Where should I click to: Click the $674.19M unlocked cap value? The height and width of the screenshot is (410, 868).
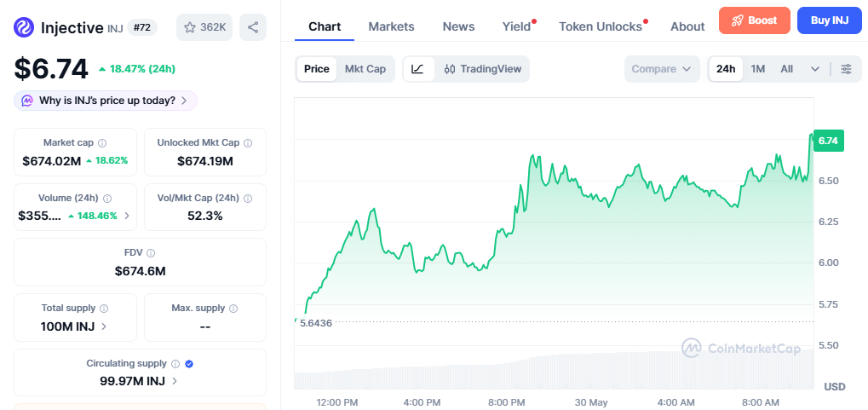click(204, 161)
